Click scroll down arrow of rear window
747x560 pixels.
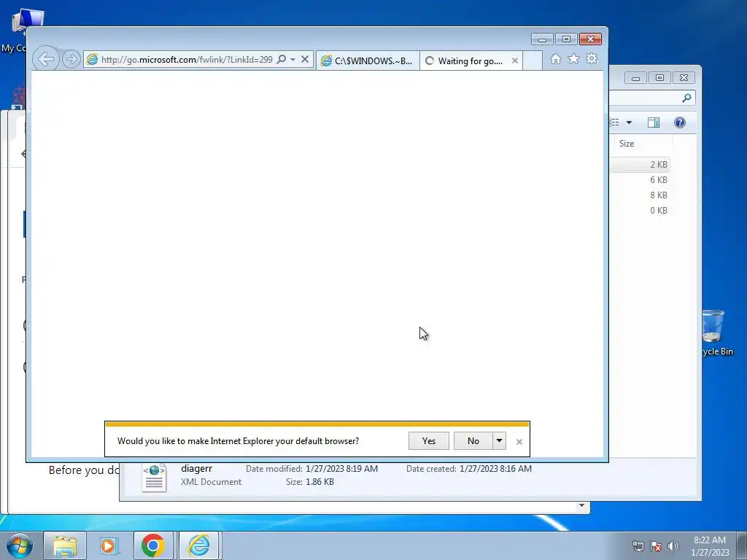click(581, 506)
